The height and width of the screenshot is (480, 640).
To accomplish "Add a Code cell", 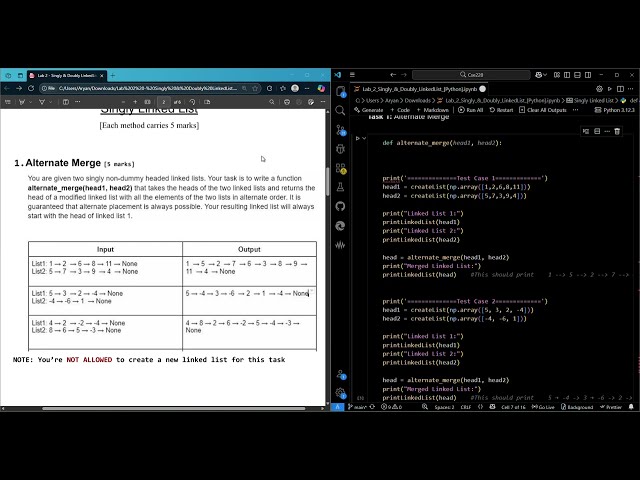I will [x=400, y=110].
